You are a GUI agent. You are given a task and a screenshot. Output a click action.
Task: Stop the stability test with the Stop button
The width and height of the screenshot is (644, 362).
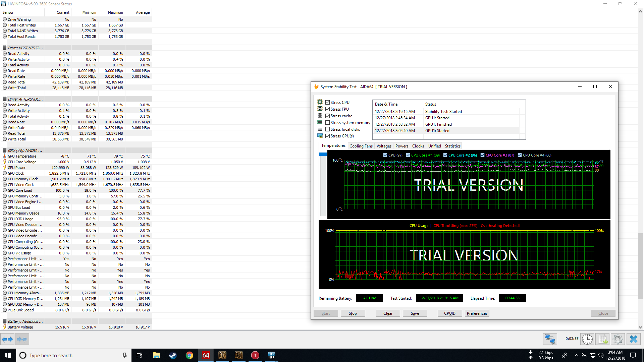point(353,313)
